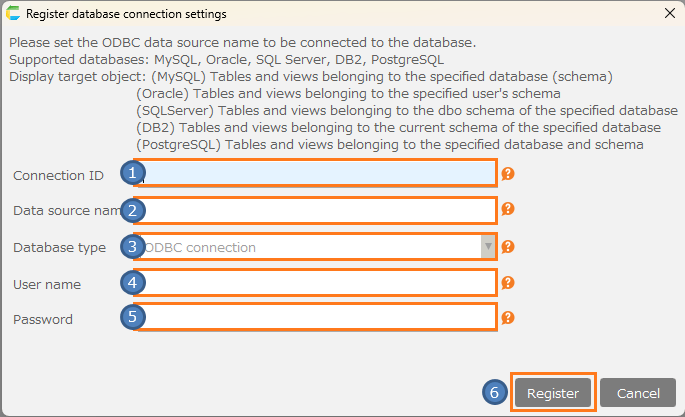Viewport: 685px width, 417px height.
Task: Click the help icon beside Password field
Action: [x=508, y=318]
